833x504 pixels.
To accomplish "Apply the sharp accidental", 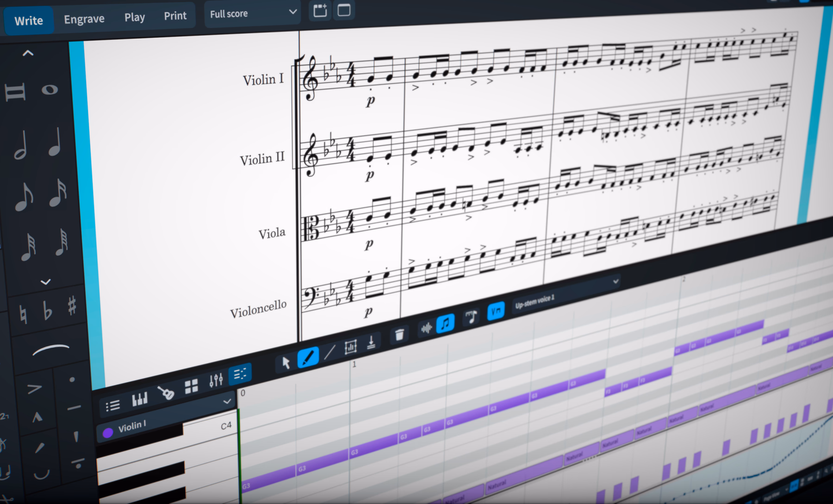I will click(71, 306).
